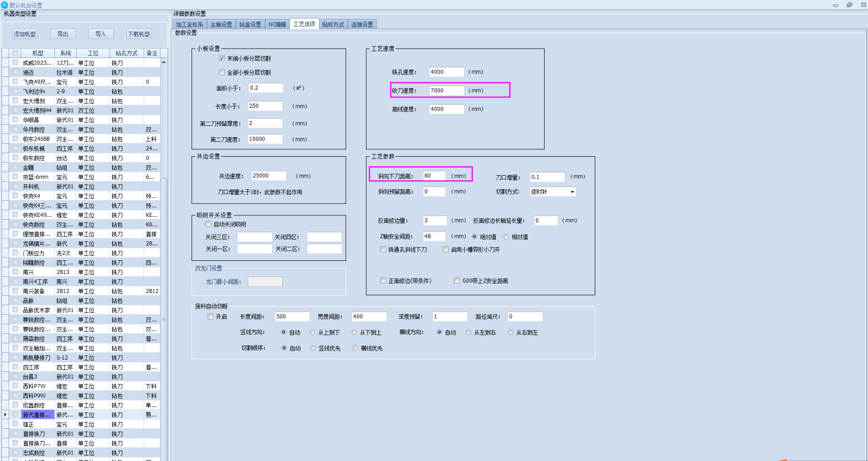868x461 pixels.
Task: Click the 关闭三区 input field
Action: (254, 237)
